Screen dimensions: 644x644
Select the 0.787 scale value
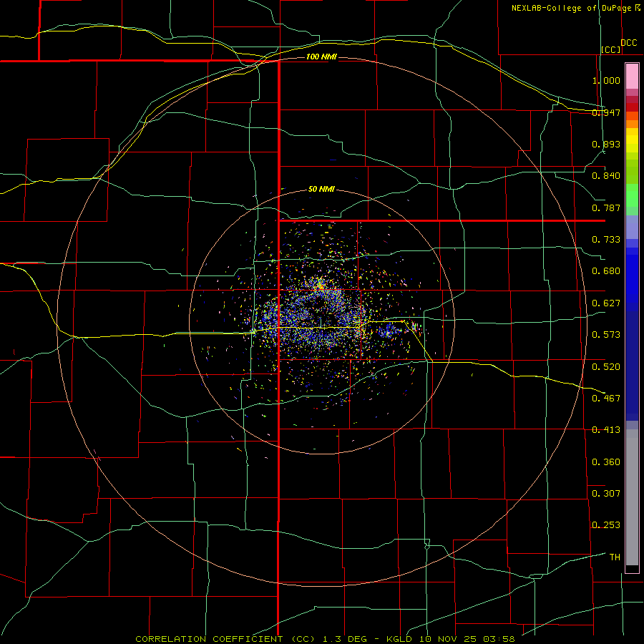click(606, 208)
